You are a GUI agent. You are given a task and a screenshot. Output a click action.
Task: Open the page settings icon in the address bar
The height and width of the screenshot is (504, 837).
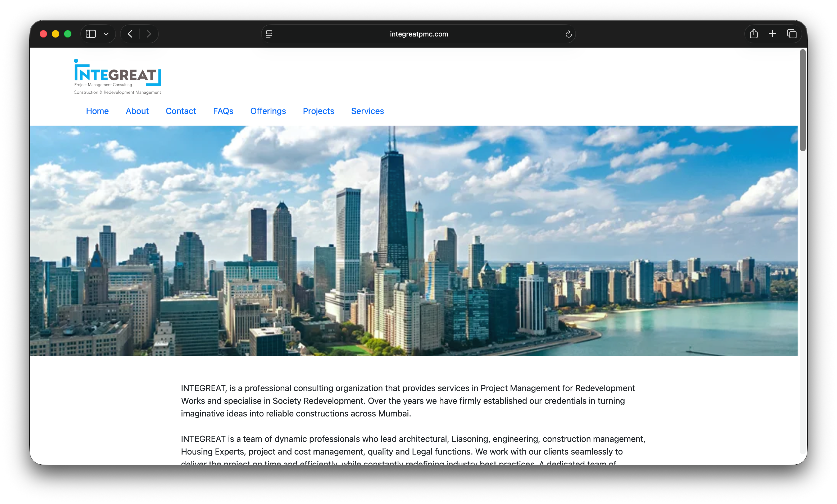269,34
